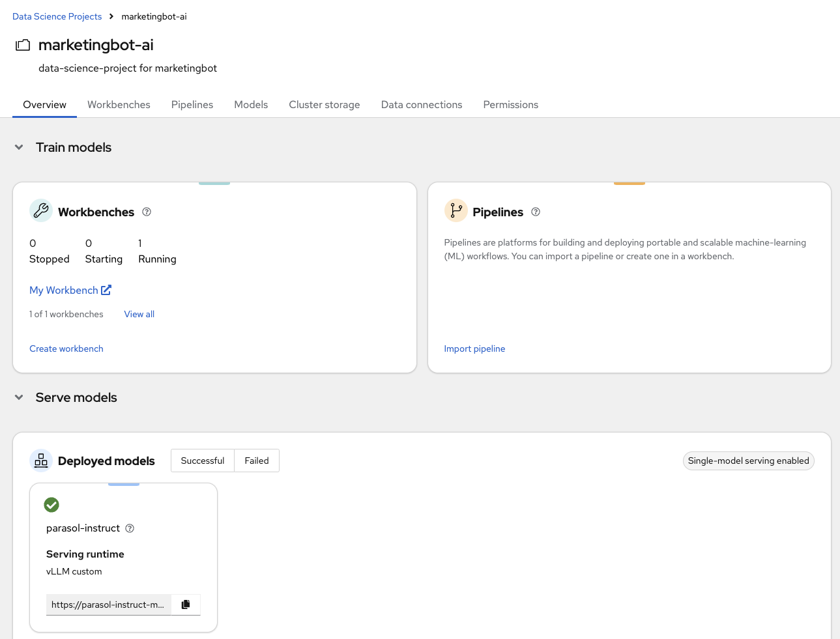This screenshot has height=639, width=840.
Task: Click the Pipelines help question mark icon
Action: (x=536, y=212)
